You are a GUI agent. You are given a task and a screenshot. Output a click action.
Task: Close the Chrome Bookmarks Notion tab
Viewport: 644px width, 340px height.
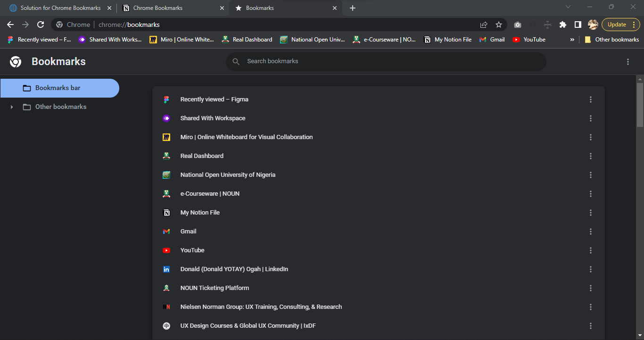222,8
